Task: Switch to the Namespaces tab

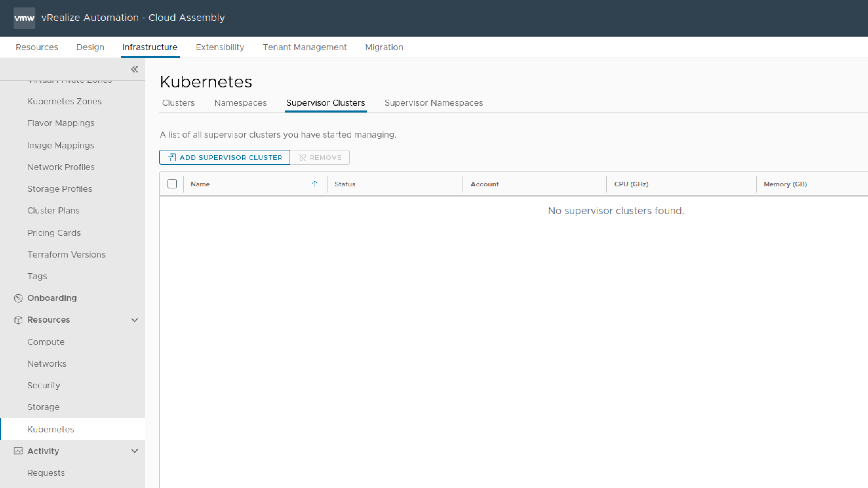Action: [240, 103]
